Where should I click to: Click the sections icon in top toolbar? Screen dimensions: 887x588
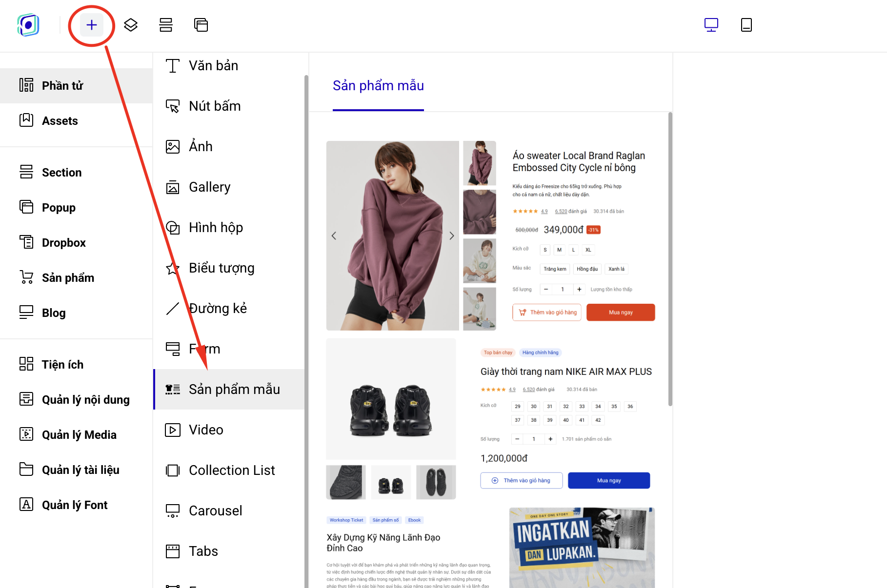pyautogui.click(x=166, y=25)
